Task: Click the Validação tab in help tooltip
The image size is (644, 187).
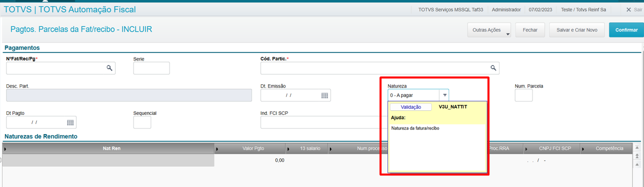Action: tap(411, 107)
